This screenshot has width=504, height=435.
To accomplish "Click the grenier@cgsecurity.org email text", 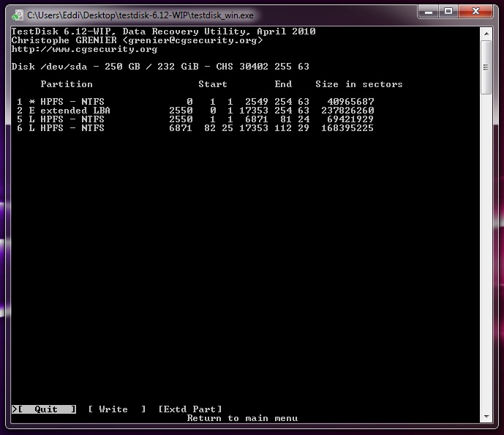I will pos(193,40).
